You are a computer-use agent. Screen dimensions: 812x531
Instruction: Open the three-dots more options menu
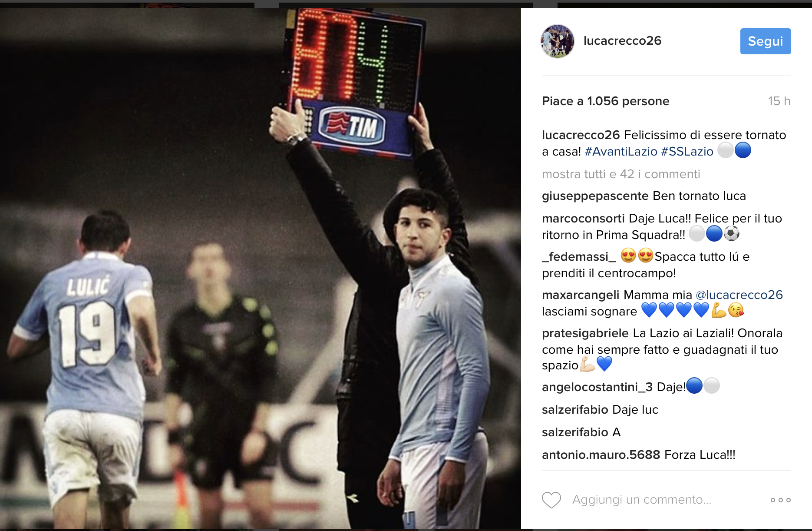[780, 500]
